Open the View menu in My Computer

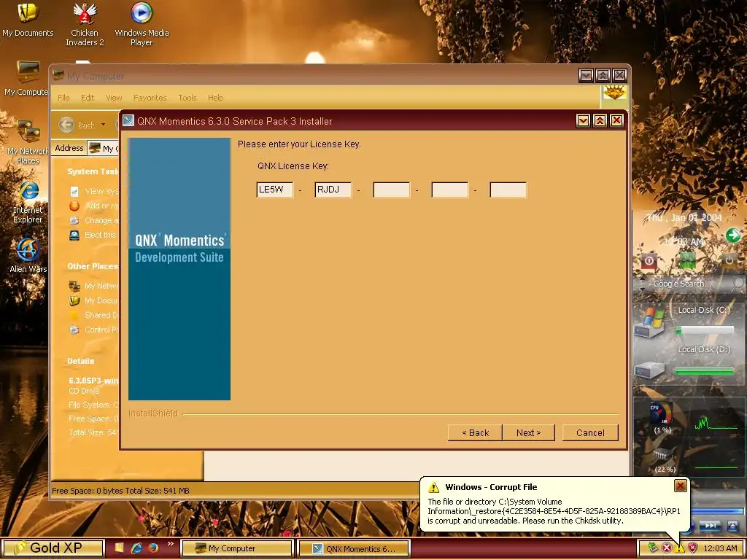pyautogui.click(x=114, y=98)
